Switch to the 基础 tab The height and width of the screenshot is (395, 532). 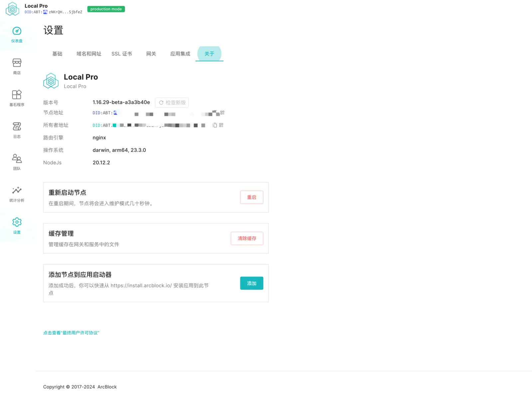[x=57, y=54]
